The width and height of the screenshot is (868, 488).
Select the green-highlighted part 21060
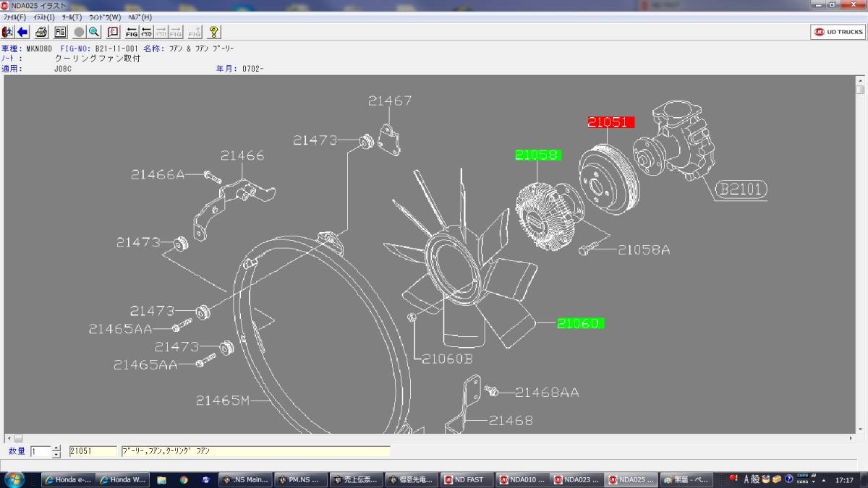[580, 323]
